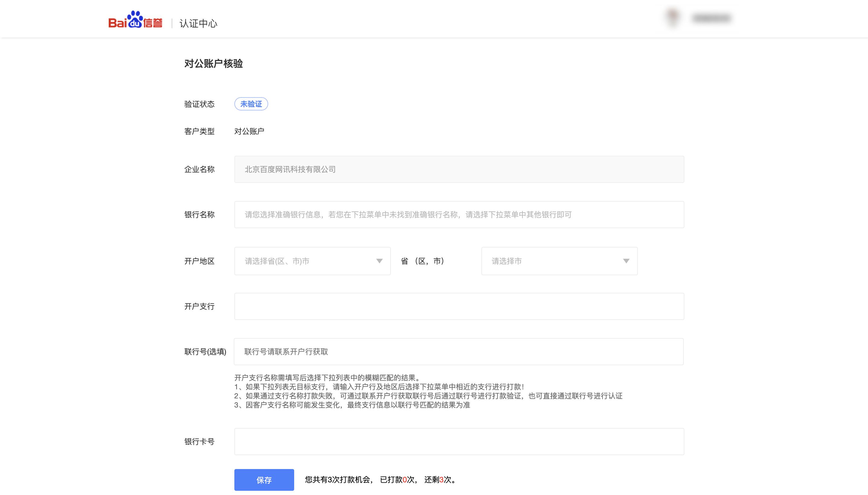The height and width of the screenshot is (495, 868).
Task: Open the 银行名称 bank selection dropdown
Action: pos(458,215)
